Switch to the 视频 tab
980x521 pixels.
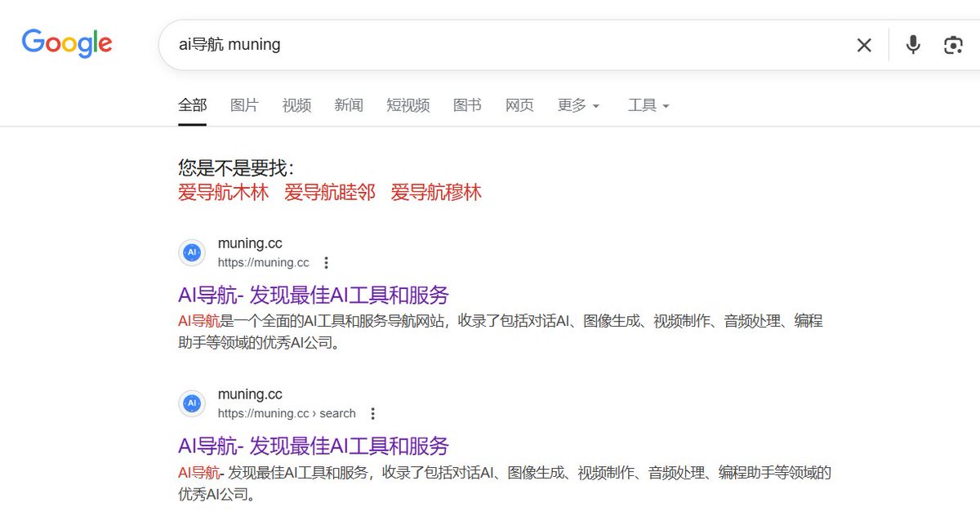[x=296, y=105]
